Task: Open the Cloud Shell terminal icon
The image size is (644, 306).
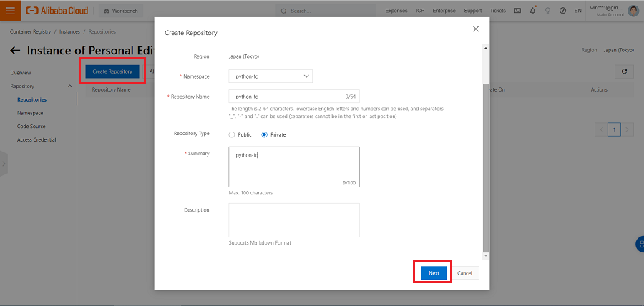Action: [x=517, y=11]
